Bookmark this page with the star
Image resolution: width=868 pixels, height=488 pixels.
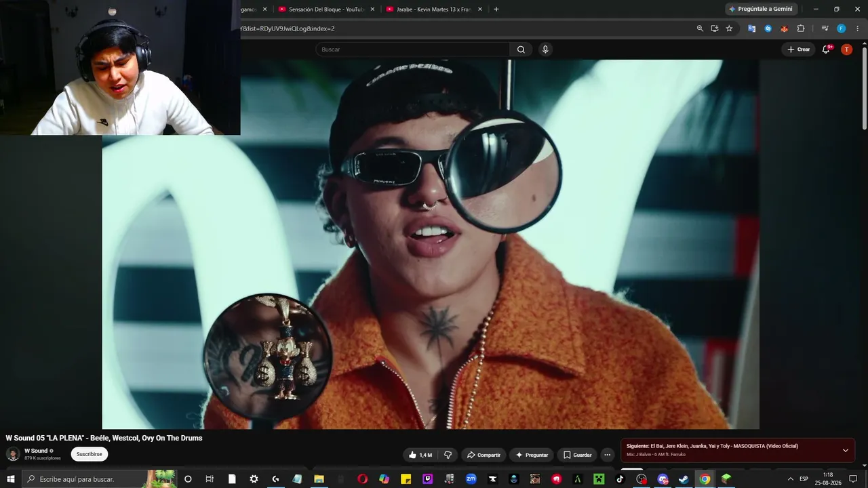tap(729, 28)
